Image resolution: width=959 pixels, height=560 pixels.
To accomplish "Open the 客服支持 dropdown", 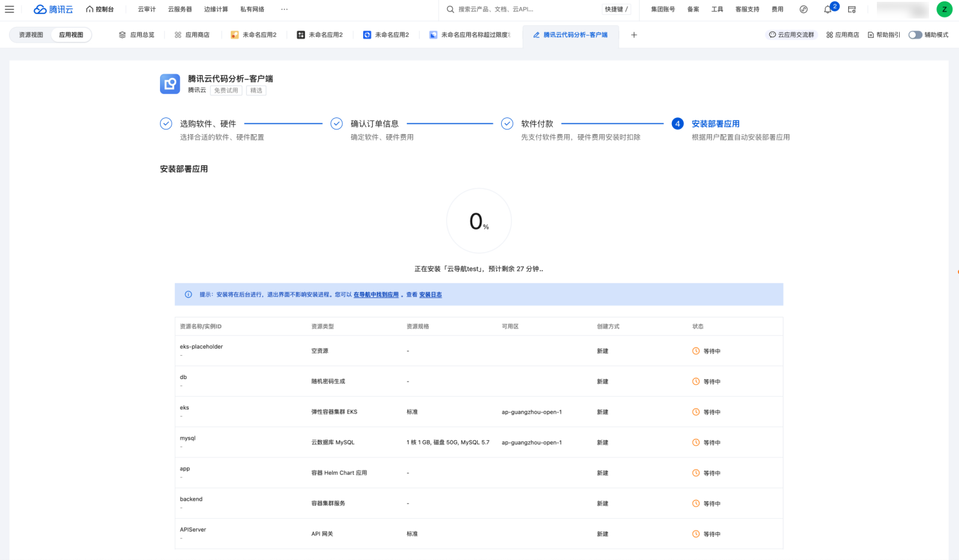I will [x=747, y=9].
